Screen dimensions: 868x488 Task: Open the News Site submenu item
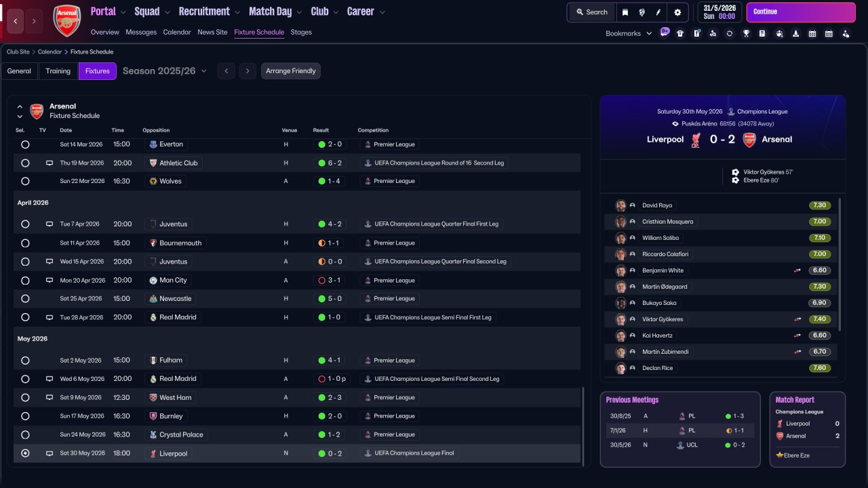pyautogui.click(x=212, y=33)
